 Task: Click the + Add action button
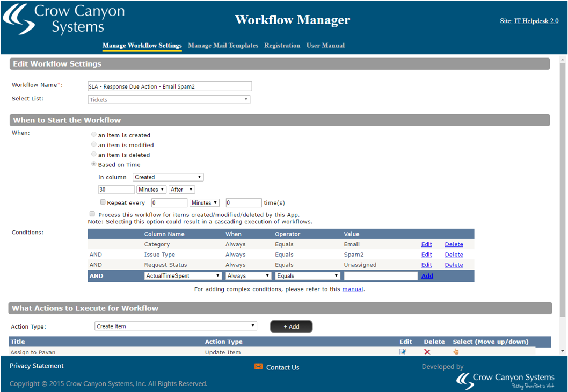[291, 326]
